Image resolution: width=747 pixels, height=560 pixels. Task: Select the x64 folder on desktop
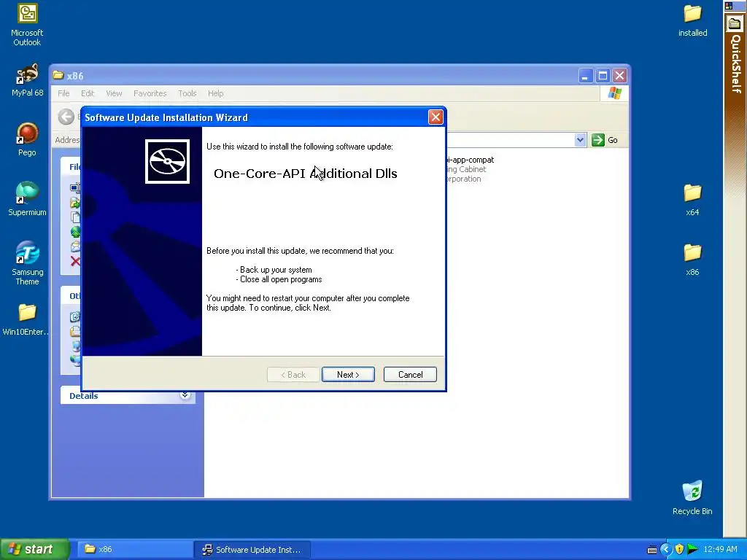click(692, 200)
